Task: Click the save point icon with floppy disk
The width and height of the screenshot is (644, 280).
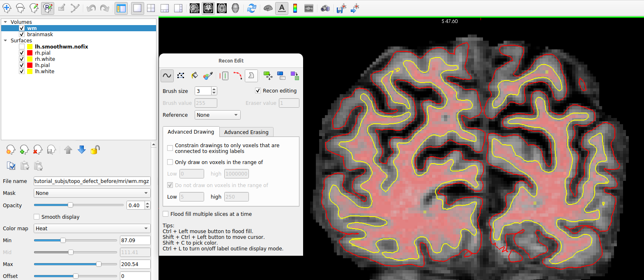Action: pos(341,8)
